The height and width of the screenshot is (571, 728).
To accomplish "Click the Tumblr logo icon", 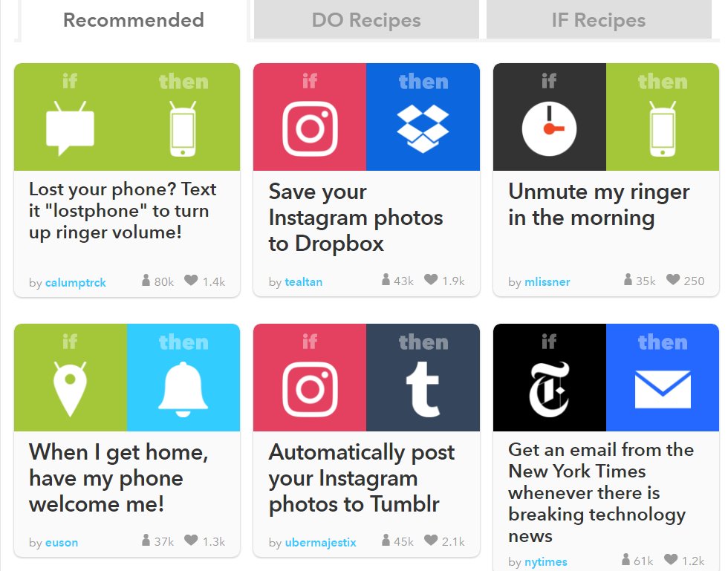I will (423, 389).
